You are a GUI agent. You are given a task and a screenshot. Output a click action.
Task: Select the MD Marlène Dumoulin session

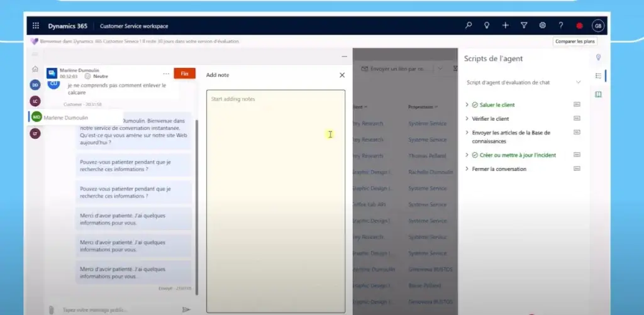(76, 117)
